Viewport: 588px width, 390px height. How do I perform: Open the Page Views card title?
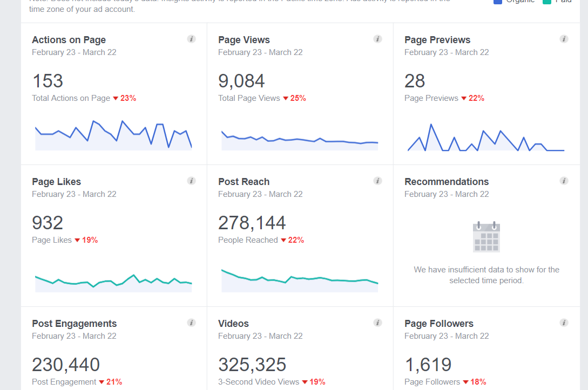coord(244,40)
